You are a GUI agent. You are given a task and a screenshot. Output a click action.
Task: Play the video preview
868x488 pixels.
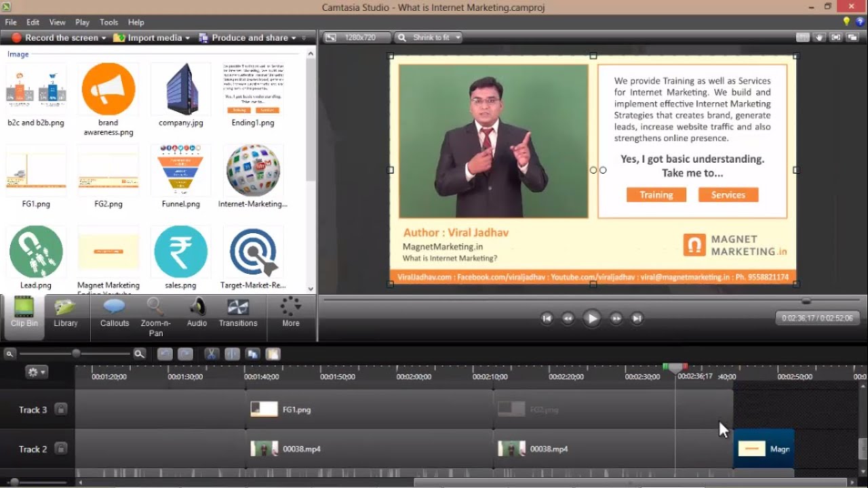(x=592, y=319)
